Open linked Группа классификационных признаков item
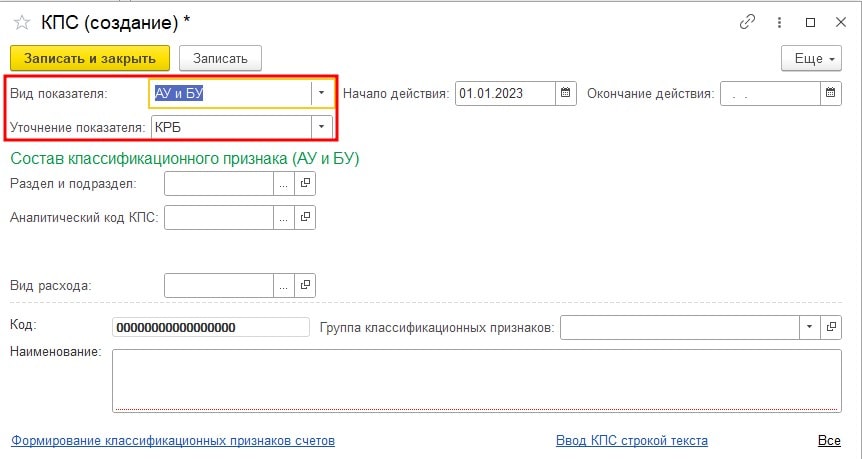862x459 pixels. pyautogui.click(x=831, y=328)
